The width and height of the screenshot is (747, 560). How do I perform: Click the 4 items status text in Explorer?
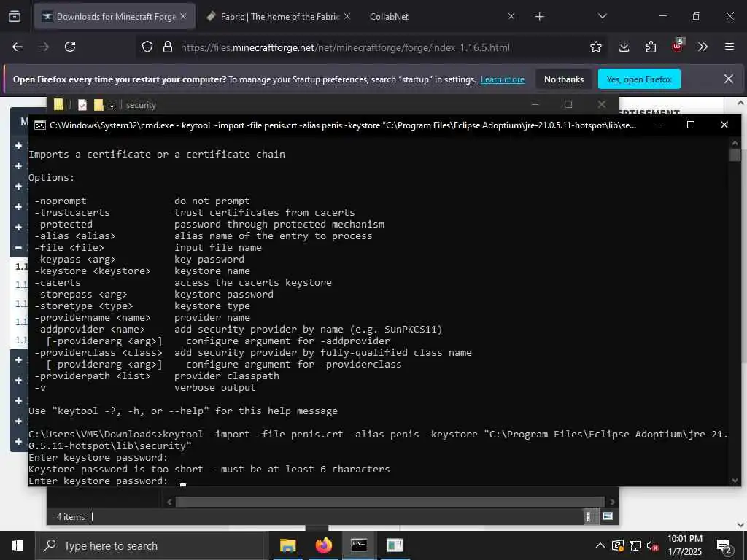(71, 517)
